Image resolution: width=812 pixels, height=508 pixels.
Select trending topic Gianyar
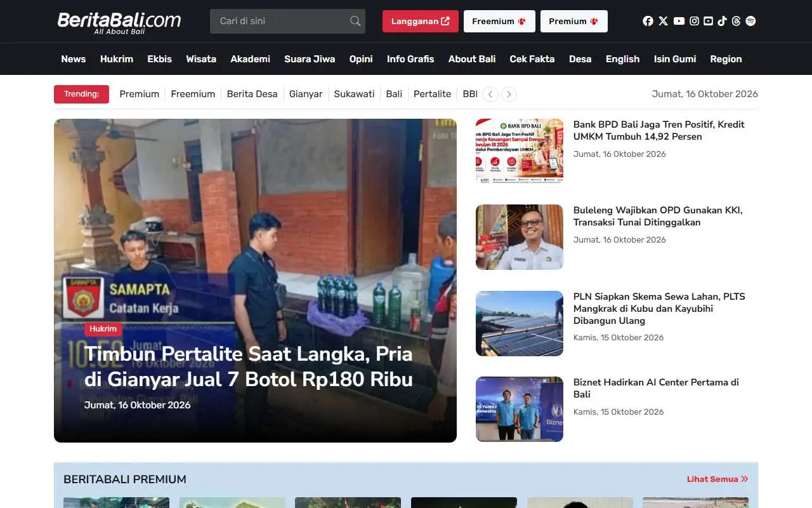306,94
